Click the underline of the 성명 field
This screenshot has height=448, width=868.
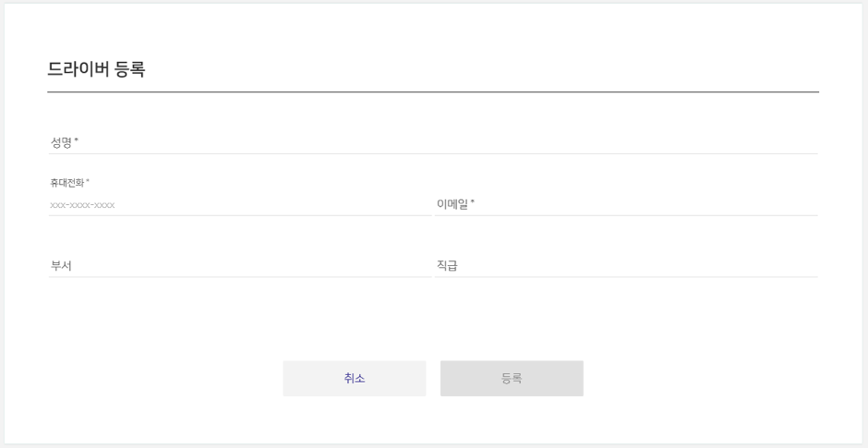pyautogui.click(x=433, y=153)
